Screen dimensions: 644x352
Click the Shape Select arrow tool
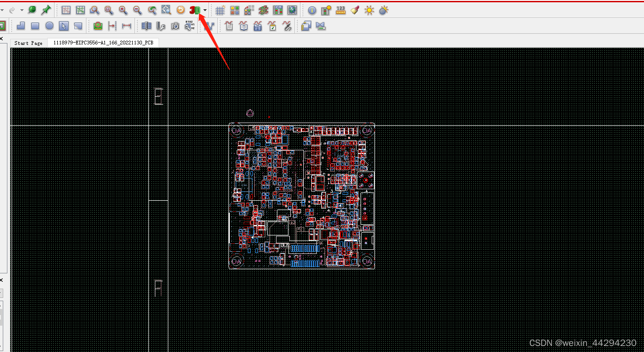(64, 26)
